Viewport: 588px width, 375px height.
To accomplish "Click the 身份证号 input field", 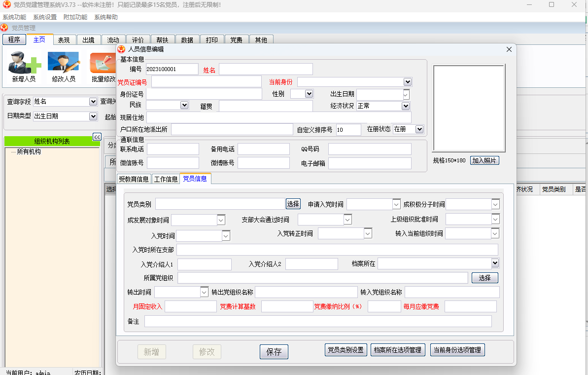I will pos(204,94).
